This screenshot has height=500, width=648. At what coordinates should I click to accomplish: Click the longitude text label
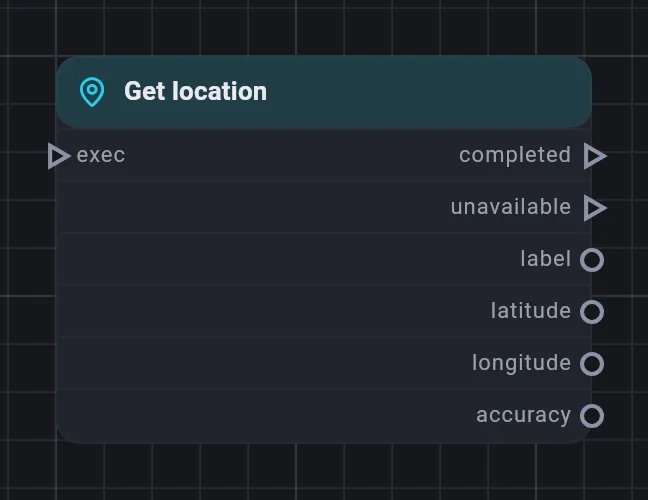(522, 364)
